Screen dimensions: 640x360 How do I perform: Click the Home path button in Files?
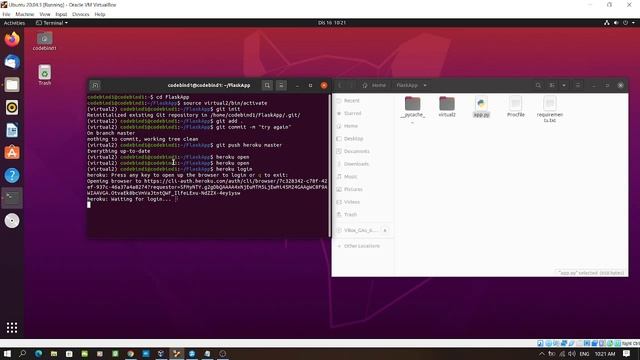point(374,85)
